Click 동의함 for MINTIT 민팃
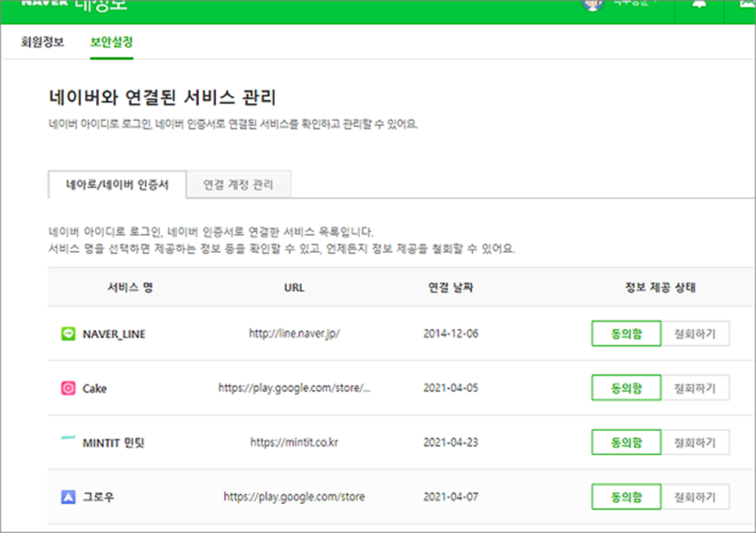Image resolution: width=756 pixels, height=533 pixels. tap(626, 442)
